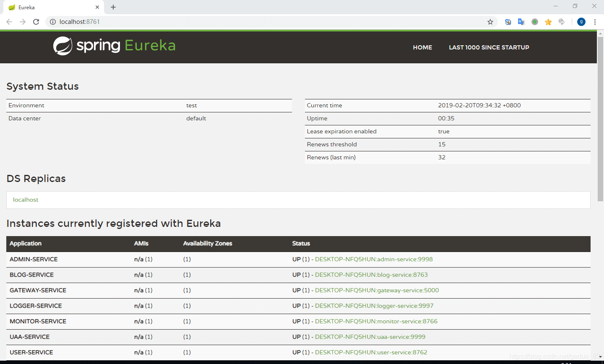Open a new browser tab

113,7
